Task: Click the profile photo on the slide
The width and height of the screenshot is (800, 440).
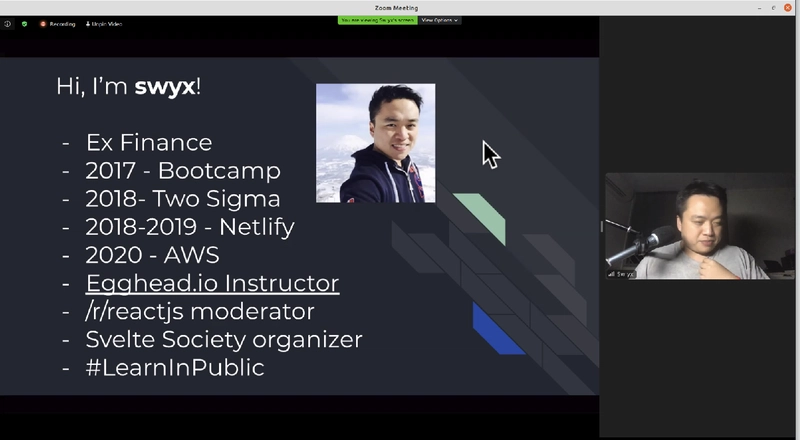Action: (376, 143)
